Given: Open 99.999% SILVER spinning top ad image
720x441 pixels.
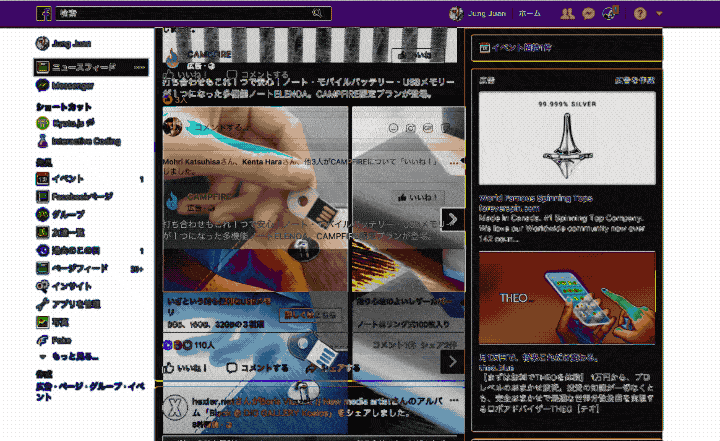Looking at the screenshot, I should (567, 138).
